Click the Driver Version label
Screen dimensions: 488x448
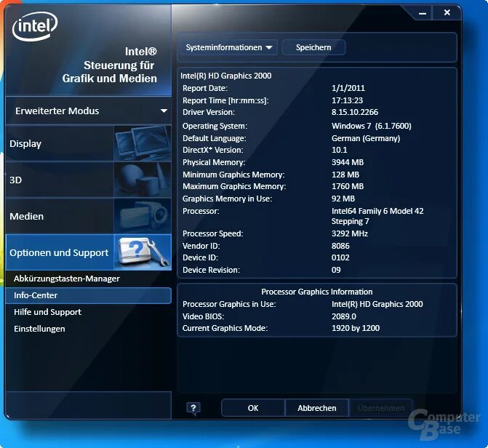(209, 112)
